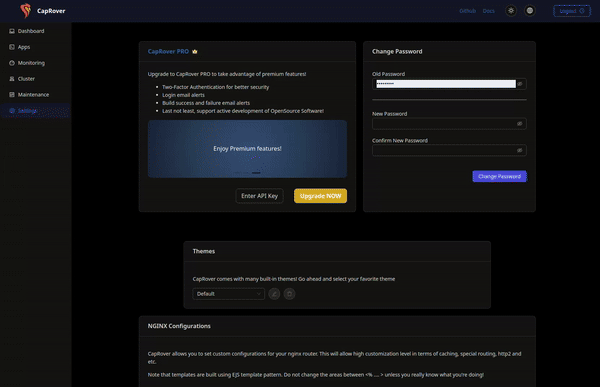Click the round language icon in header
600x387 pixels.
530,11
